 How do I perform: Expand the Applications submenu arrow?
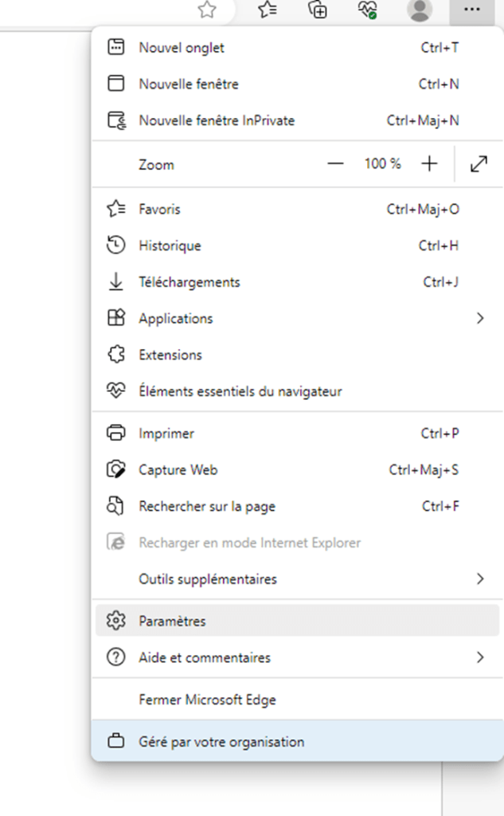pyautogui.click(x=479, y=319)
